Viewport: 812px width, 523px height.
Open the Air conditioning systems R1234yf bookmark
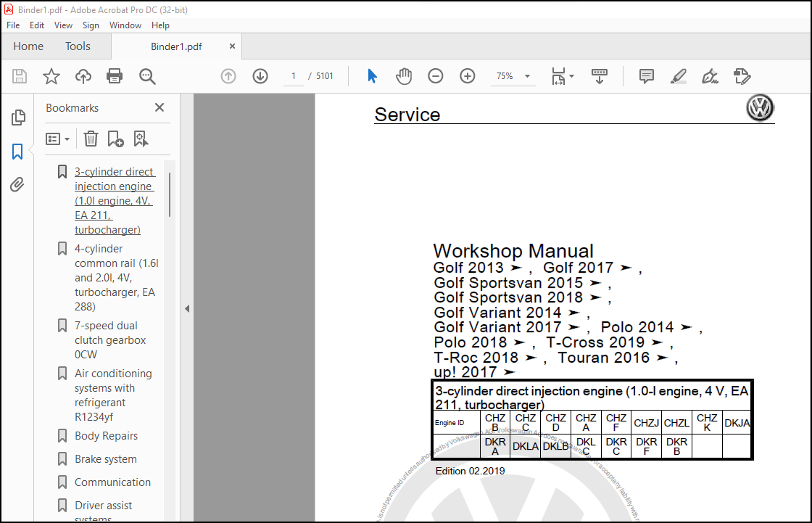coord(113,395)
